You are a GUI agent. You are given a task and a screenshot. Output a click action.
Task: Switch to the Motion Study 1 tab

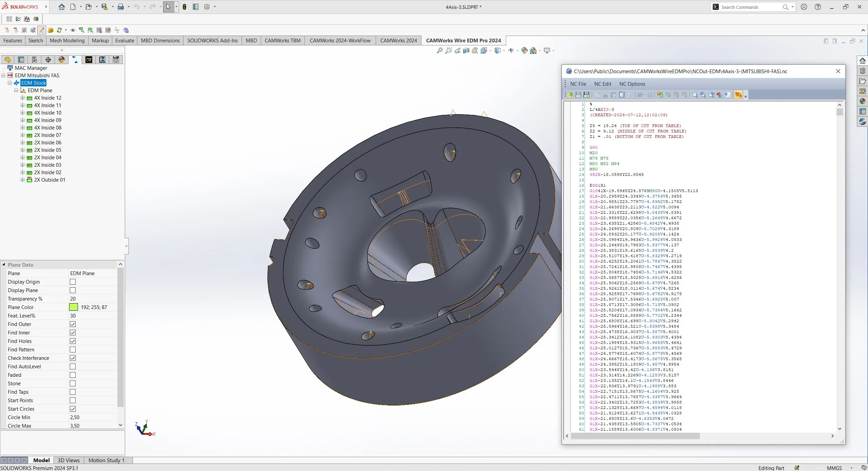click(x=106, y=460)
